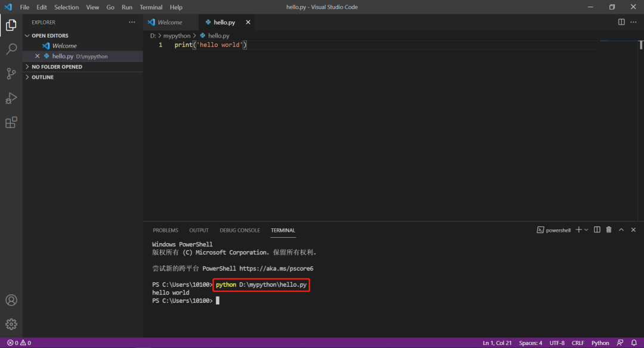The height and width of the screenshot is (348, 644).
Task: Maximize the panel size with up chevron
Action: (x=621, y=230)
